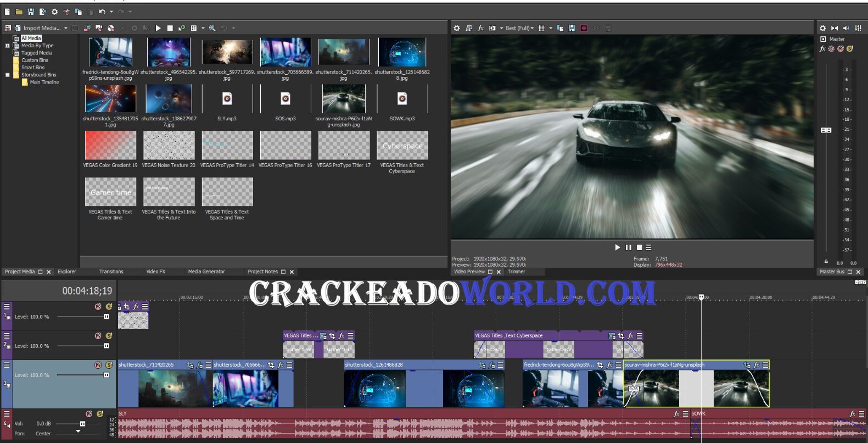Open track 3 hamburger menu
Viewport: 868px width, 443px height.
pyautogui.click(x=7, y=365)
